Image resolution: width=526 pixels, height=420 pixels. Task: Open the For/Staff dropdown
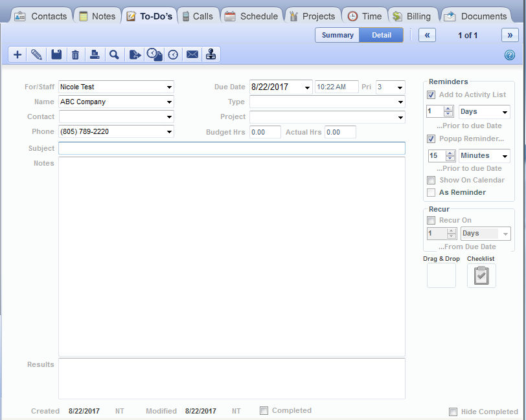click(170, 87)
